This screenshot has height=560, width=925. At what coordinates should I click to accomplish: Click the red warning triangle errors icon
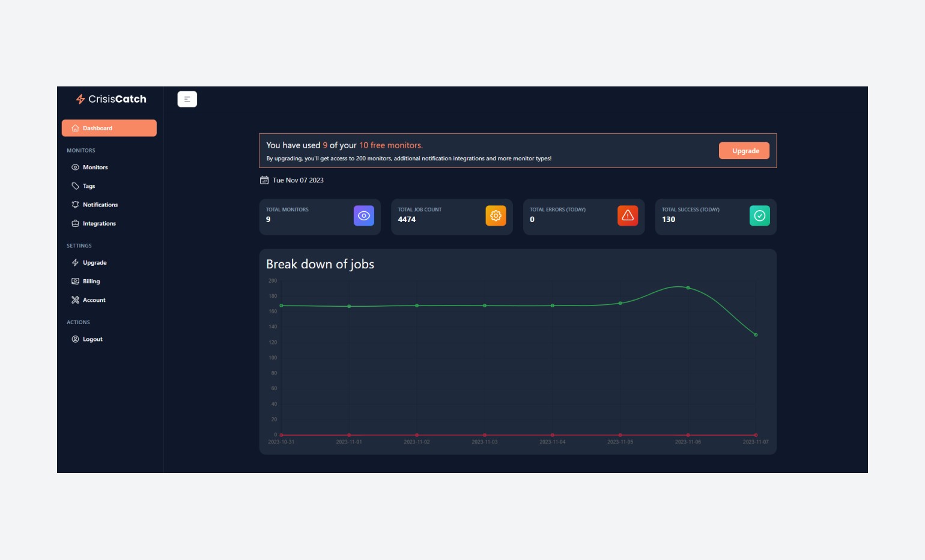click(x=628, y=216)
